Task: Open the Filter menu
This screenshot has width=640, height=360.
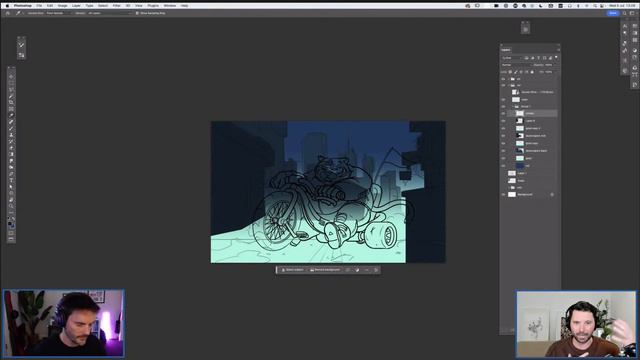Action: [x=116, y=6]
